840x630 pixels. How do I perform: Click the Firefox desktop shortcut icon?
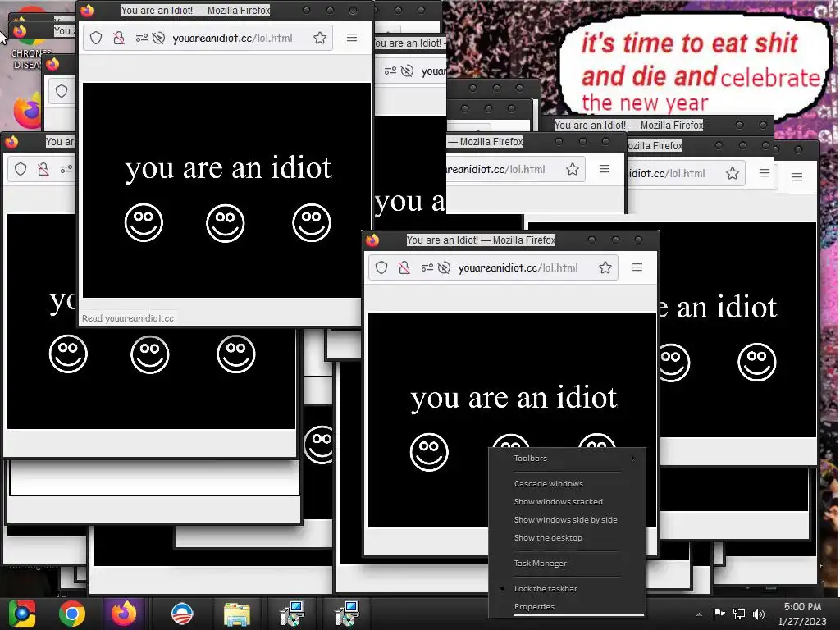click(27, 112)
